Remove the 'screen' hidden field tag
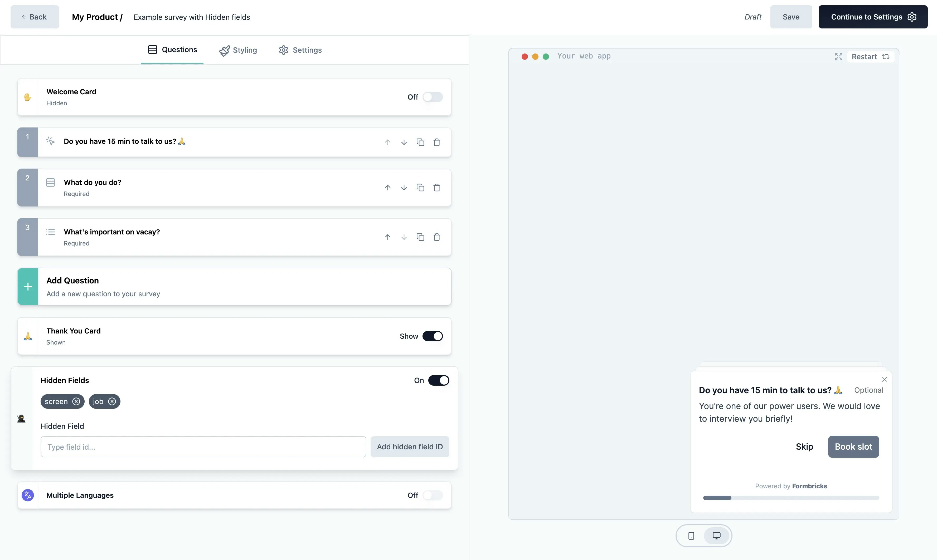Screen dimensions: 937x560 tap(76, 401)
